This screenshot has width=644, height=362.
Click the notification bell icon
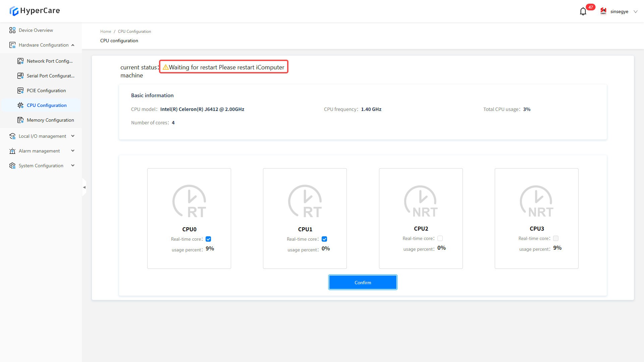583,12
